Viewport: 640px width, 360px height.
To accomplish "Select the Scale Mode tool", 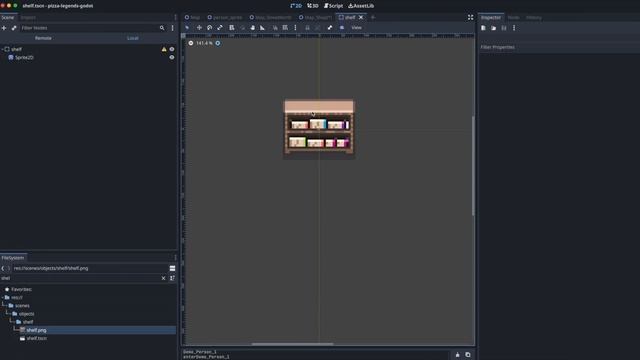I will click(x=220, y=28).
